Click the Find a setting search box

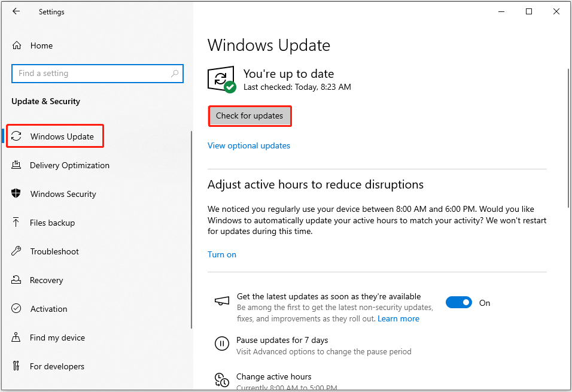[x=90, y=74]
